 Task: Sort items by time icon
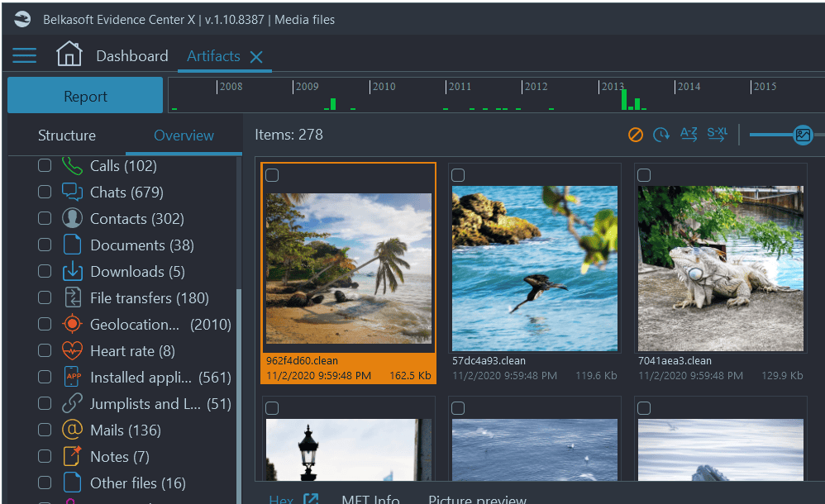point(660,135)
